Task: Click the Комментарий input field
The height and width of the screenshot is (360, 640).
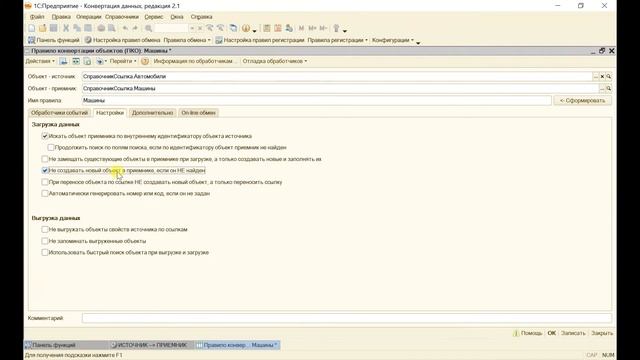Action: click(x=347, y=318)
